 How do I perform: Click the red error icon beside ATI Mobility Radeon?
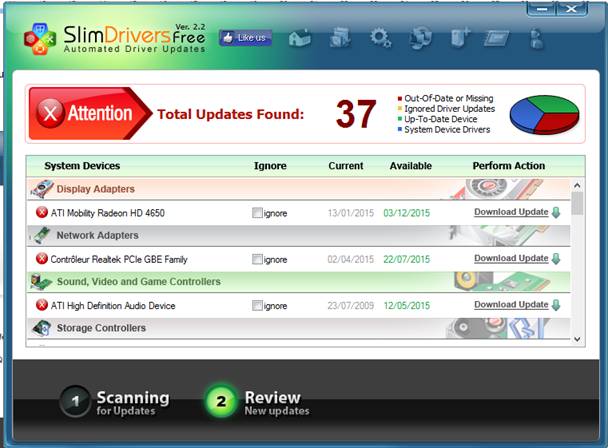41,212
